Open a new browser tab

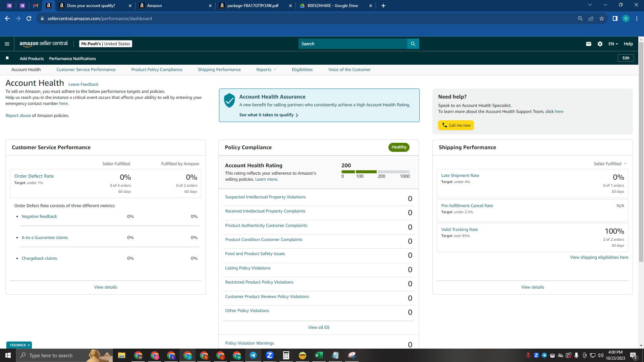(x=383, y=6)
